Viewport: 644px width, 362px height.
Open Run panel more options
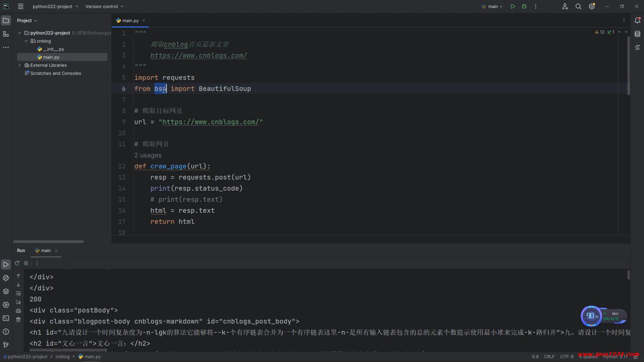37,263
